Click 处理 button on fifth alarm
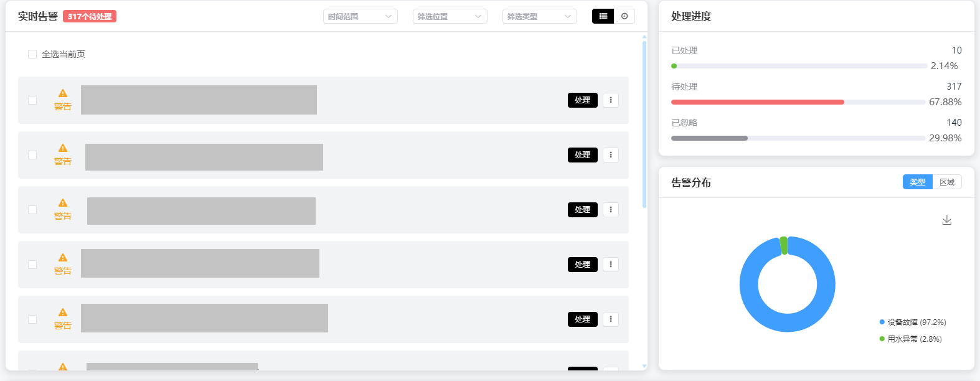The image size is (980, 381). [582, 319]
